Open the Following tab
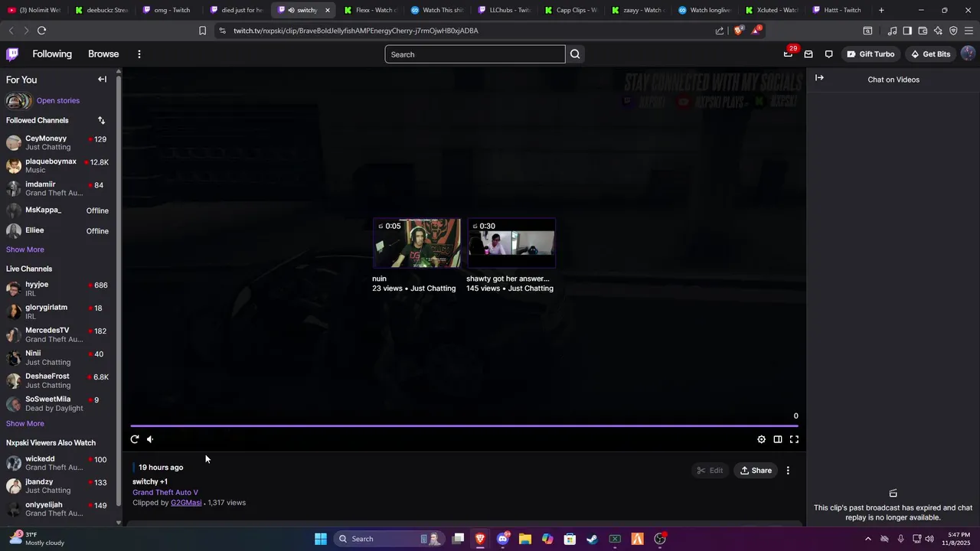 [52, 54]
